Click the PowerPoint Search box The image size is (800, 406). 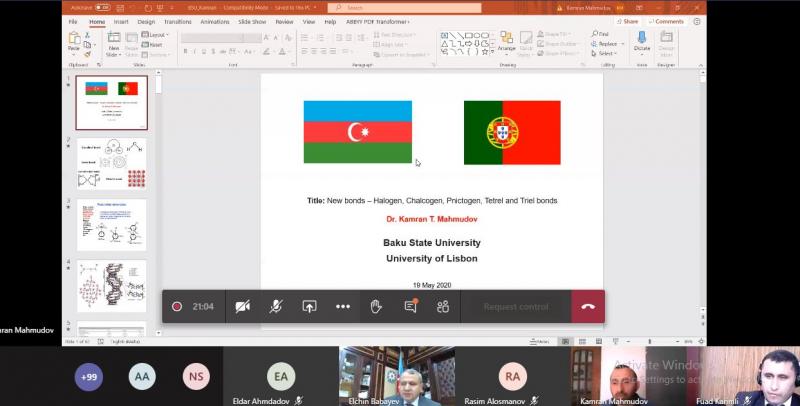[405, 8]
